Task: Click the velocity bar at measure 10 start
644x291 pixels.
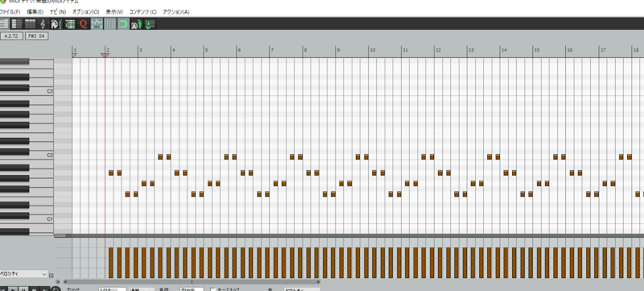Action: [x=374, y=263]
